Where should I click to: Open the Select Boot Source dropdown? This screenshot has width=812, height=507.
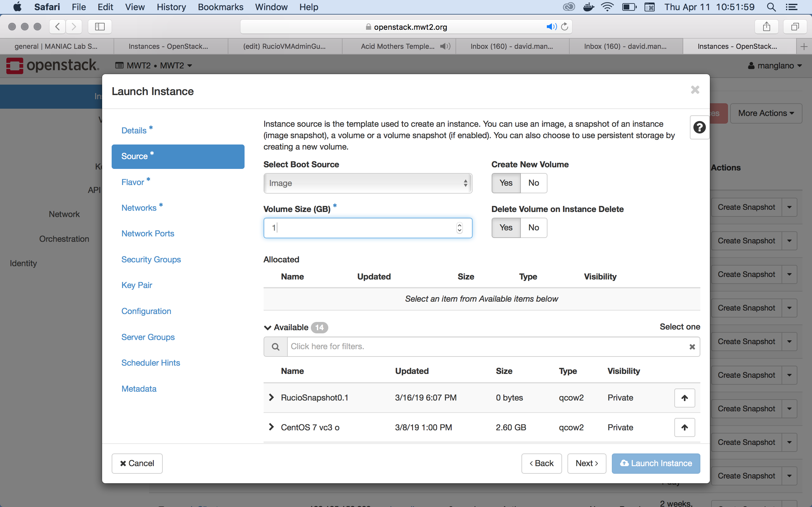point(368,183)
